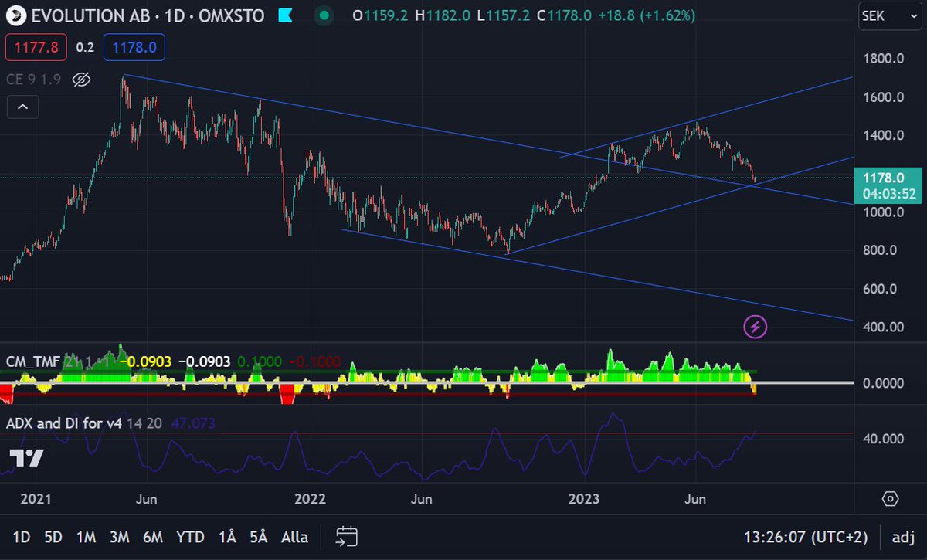
Task: Select the 5Å time range
Action: click(259, 537)
